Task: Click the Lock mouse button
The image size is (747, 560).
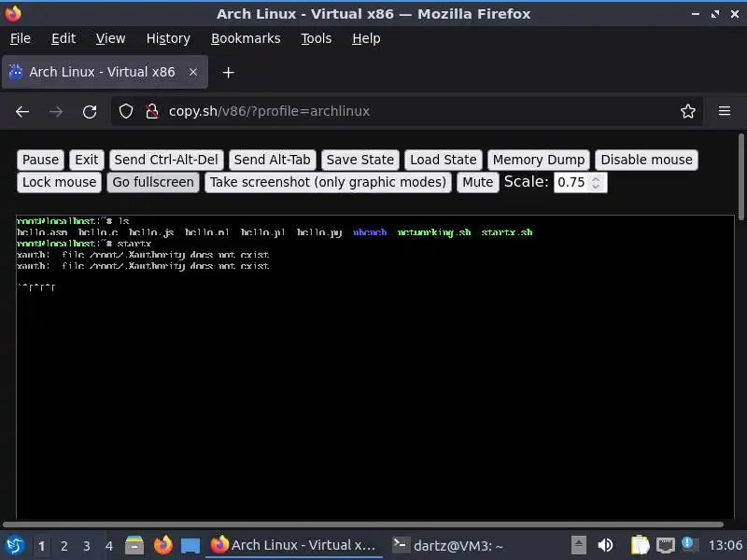Action: tap(60, 182)
